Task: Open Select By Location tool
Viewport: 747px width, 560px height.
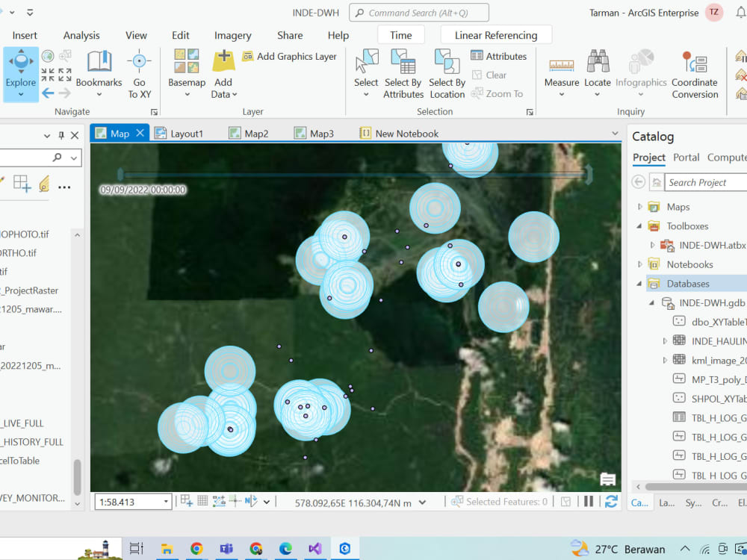Action: coord(447,74)
